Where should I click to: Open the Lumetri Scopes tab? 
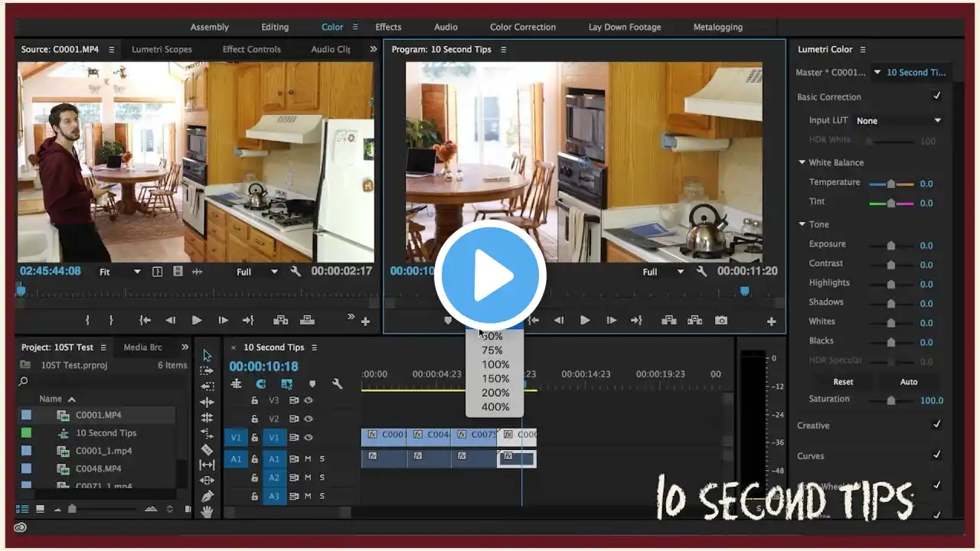[162, 49]
